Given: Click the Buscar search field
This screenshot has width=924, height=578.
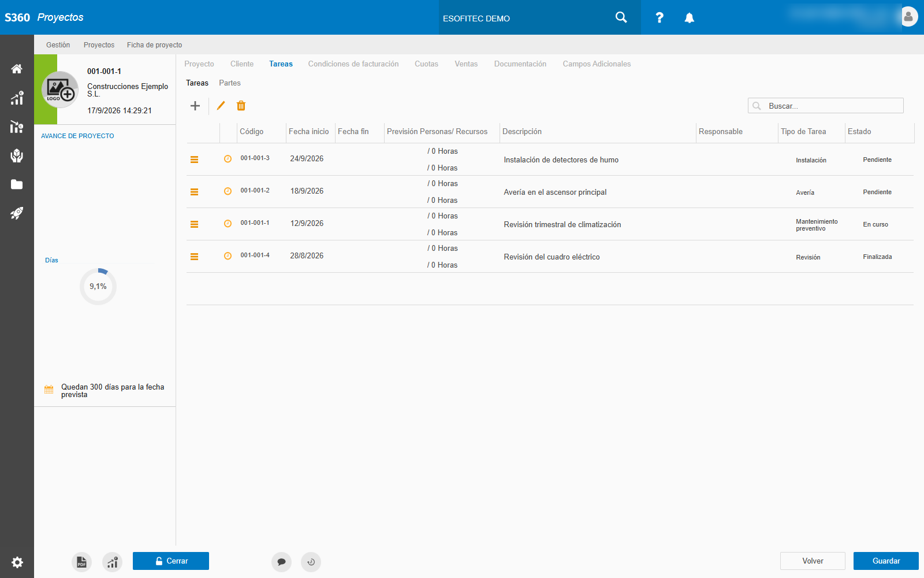Looking at the screenshot, I should tap(826, 106).
